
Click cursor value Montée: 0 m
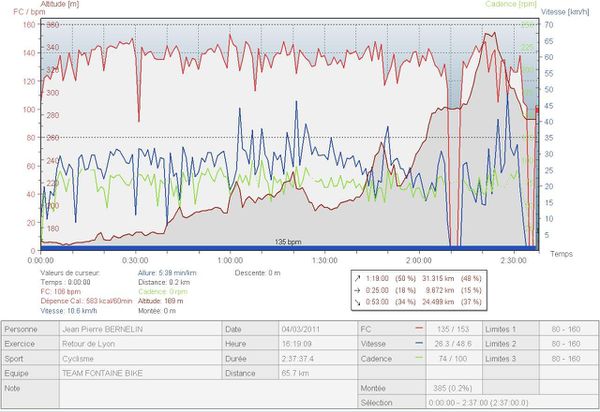(x=157, y=311)
